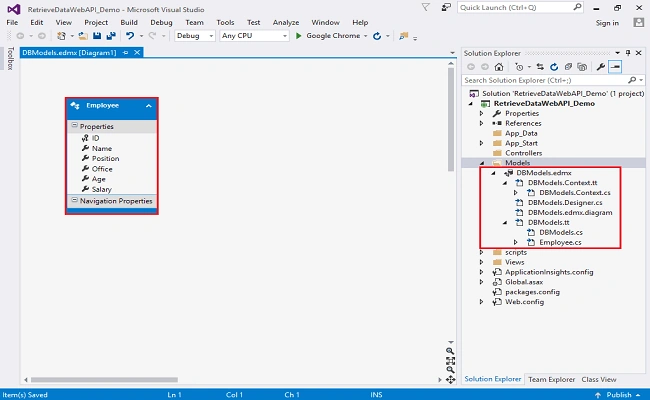The height and width of the screenshot is (400, 650).
Task: Click the diagram horizontal scrollbar thumb
Action: (x=104, y=380)
